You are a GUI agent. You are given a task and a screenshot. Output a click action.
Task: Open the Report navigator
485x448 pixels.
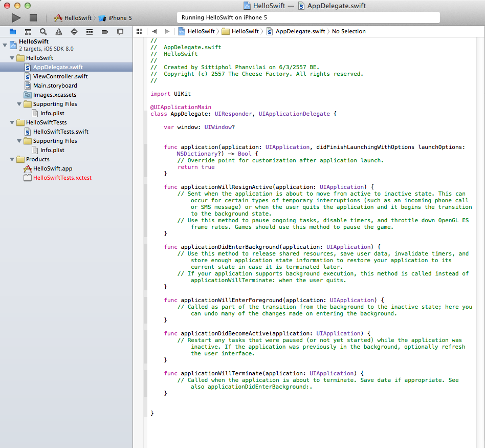tap(120, 32)
